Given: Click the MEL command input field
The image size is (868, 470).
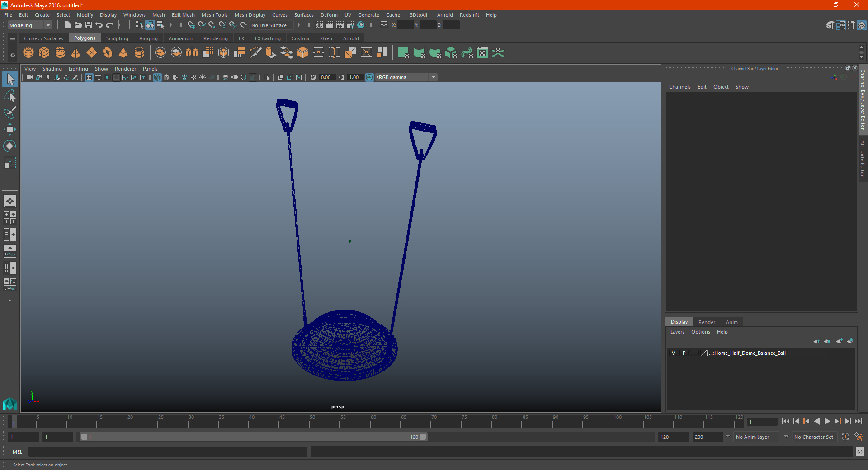Looking at the screenshot, I should [168, 452].
